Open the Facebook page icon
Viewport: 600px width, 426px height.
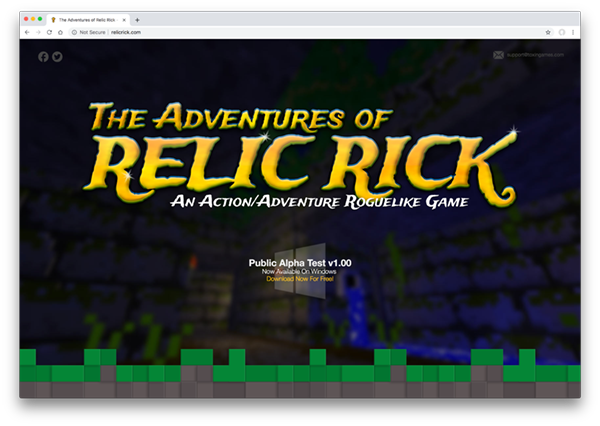coord(43,57)
